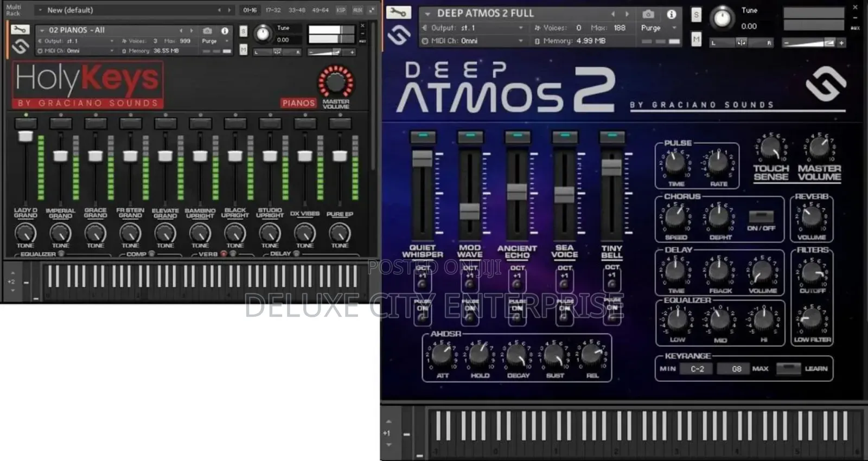Screen dimensions: 868x461
Task: Click the Pulse Time knob
Action: (x=675, y=163)
